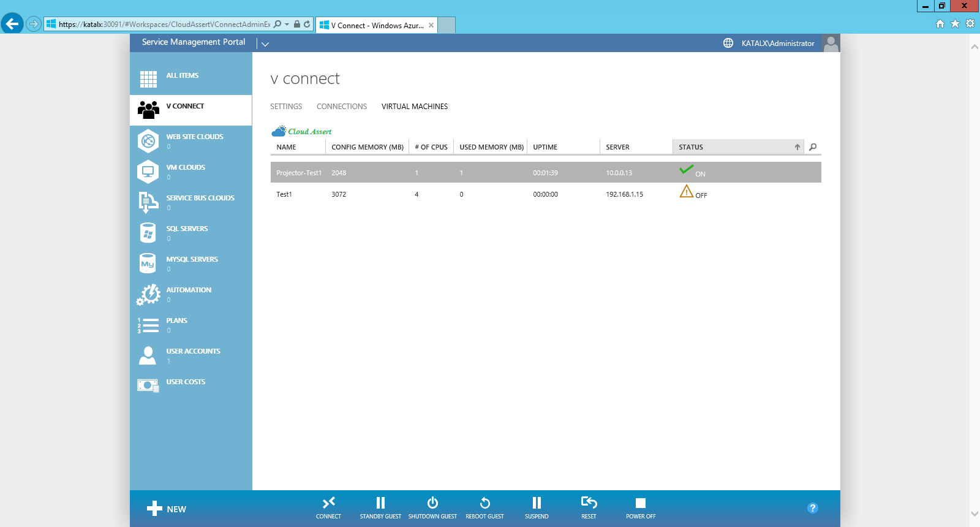
Task: Click the browser Back button
Action: point(12,24)
